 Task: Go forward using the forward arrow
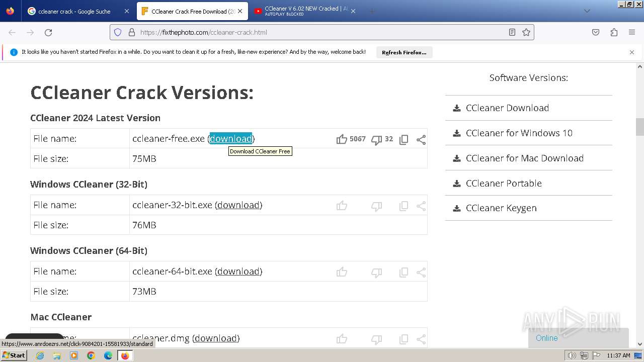point(30,32)
